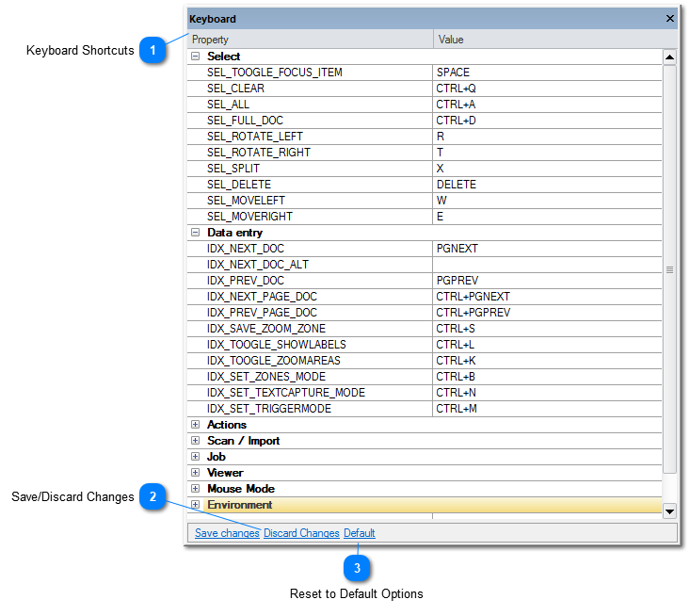Screen dimensions: 690x616
Task: Select the IDX_SET_ZONES_MODE property
Action: [x=310, y=377]
